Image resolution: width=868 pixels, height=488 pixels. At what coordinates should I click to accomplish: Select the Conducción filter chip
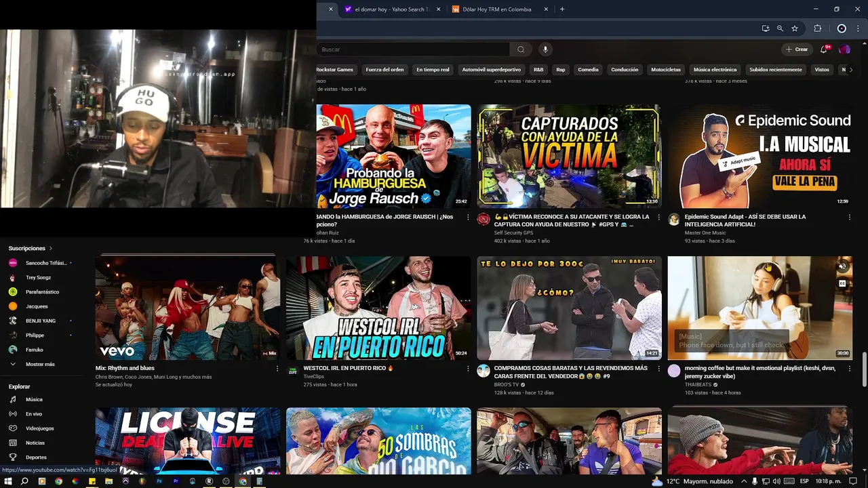click(625, 70)
